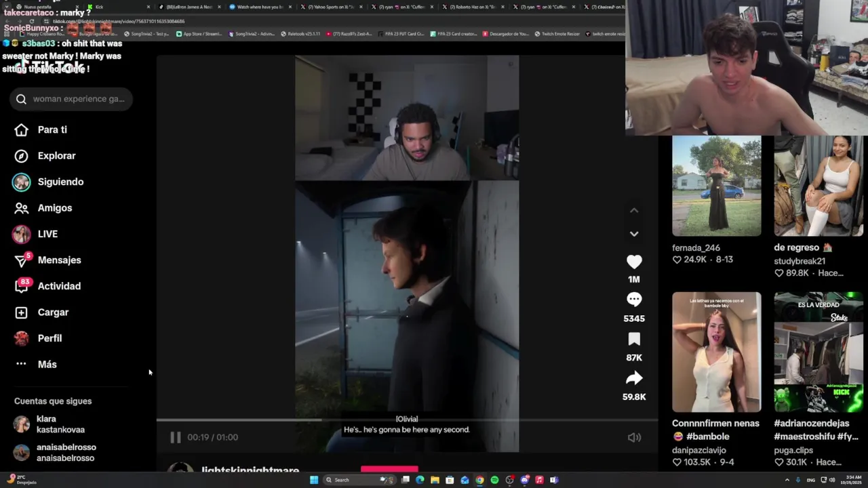This screenshot has height=488, width=868.
Task: Click the fernada_246 username
Action: 696,248
